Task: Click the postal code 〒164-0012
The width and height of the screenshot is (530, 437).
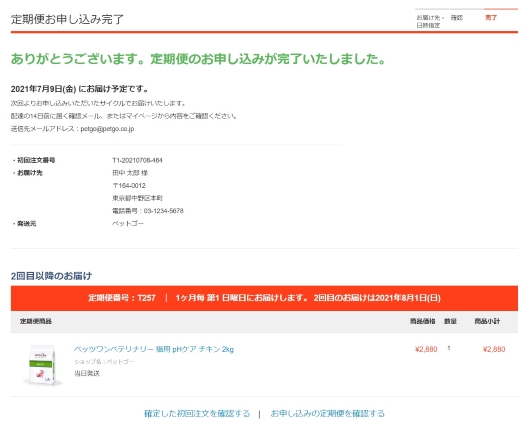Action: (x=129, y=186)
